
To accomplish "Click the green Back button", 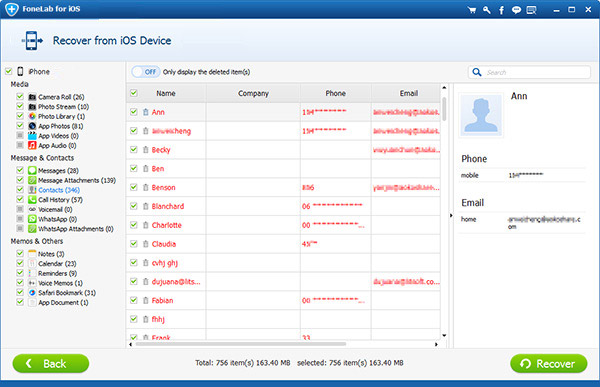I will pos(51,363).
